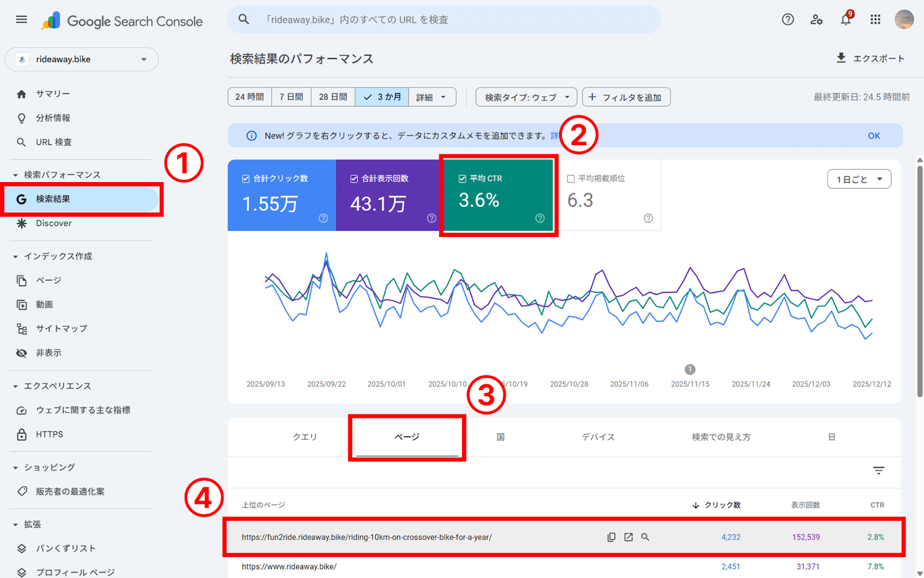Open the Google apps grid

pos(875,19)
